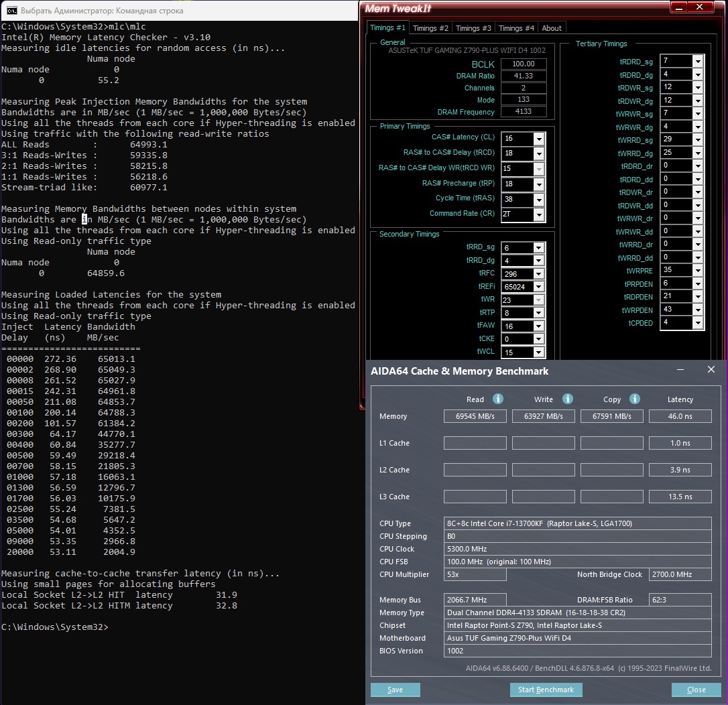Screen dimensions: 728x705
Task: Click CPU Clock value 5300.0 MHz
Action: 578,549
